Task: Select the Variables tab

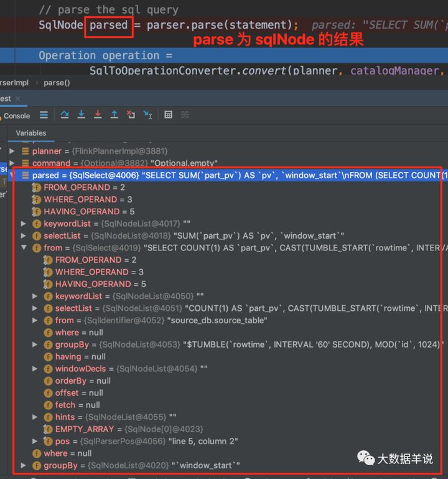Action: 31,133
